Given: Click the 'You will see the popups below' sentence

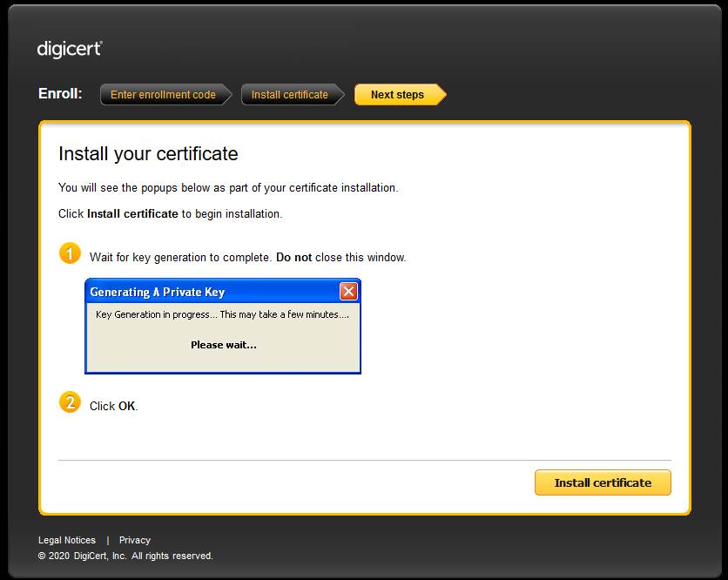Looking at the screenshot, I should coord(228,187).
